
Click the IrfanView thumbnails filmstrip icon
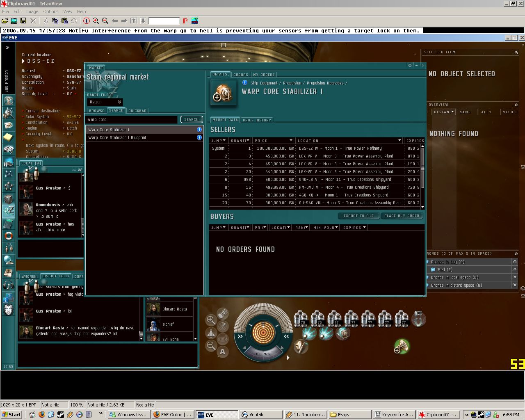(x=14, y=21)
